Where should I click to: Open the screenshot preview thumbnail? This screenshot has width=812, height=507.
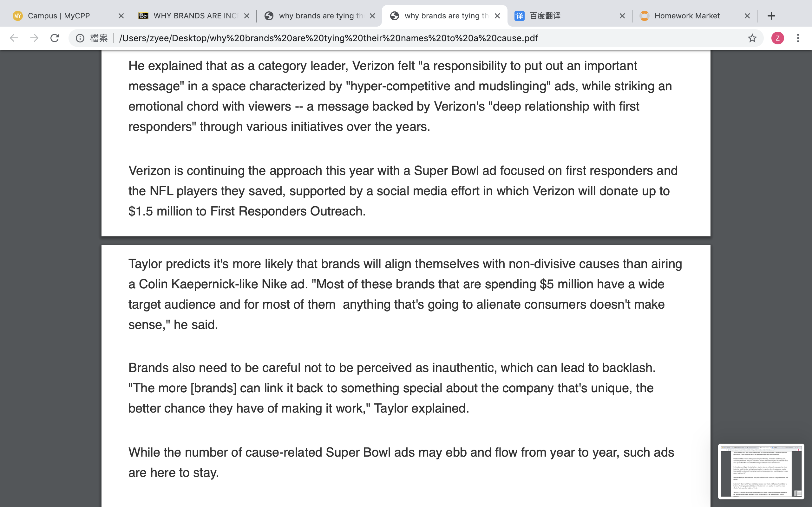(x=761, y=471)
